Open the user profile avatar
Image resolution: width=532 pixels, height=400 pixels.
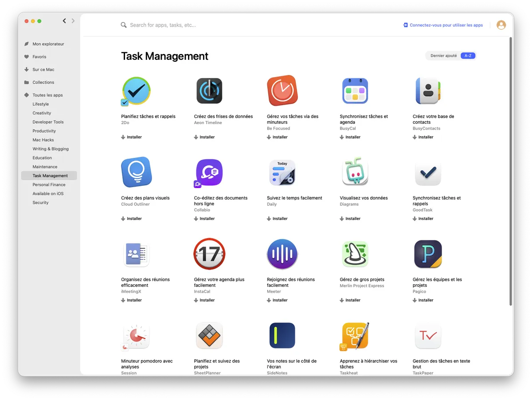pos(501,25)
